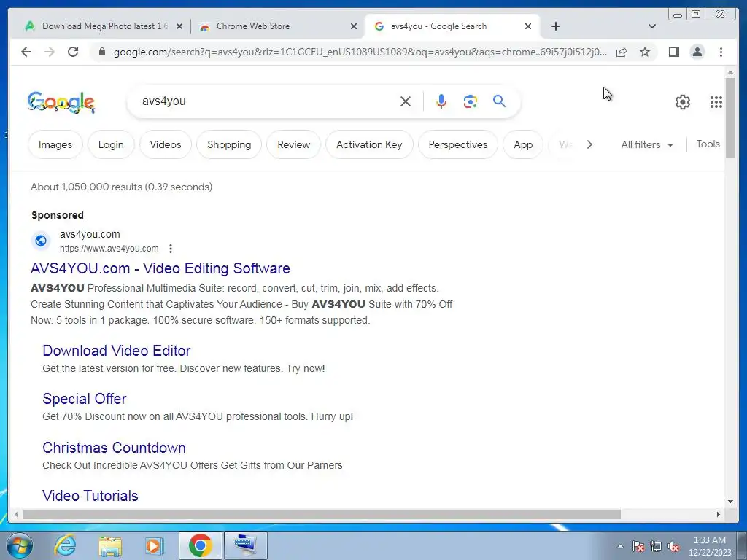
Task: Go back to the previous page
Action: pos(26,52)
